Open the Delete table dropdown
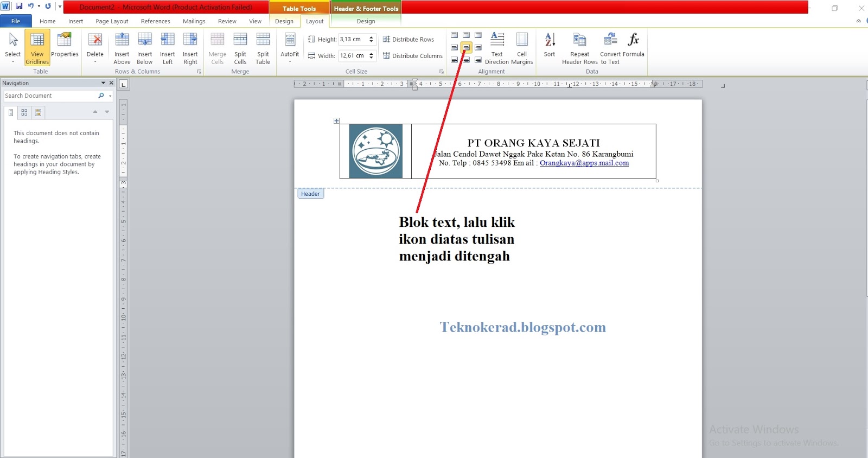The height and width of the screenshot is (458, 868). coord(95,48)
